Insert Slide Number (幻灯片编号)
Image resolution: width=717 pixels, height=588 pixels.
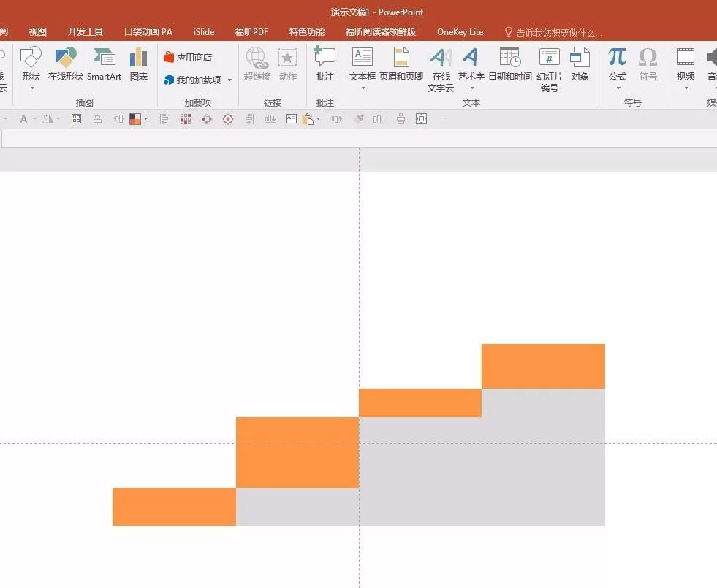549,70
